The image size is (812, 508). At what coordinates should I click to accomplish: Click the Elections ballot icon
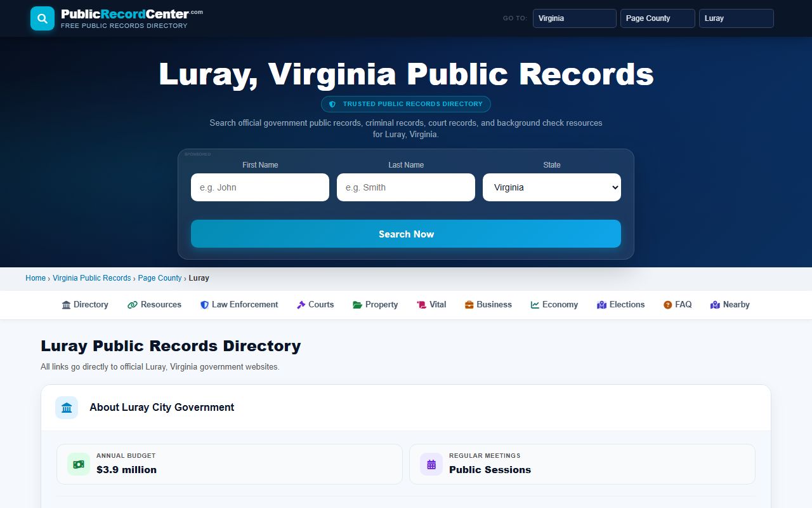tap(602, 305)
